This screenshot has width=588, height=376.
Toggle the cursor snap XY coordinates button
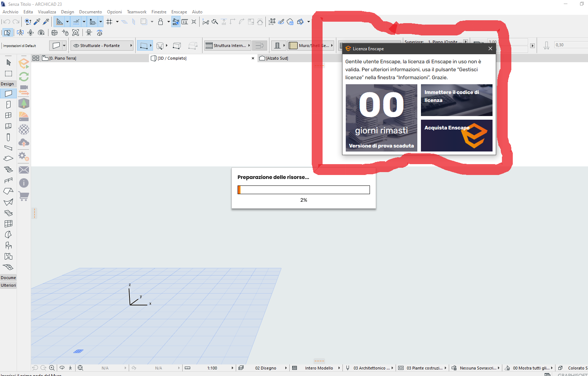(93, 22)
